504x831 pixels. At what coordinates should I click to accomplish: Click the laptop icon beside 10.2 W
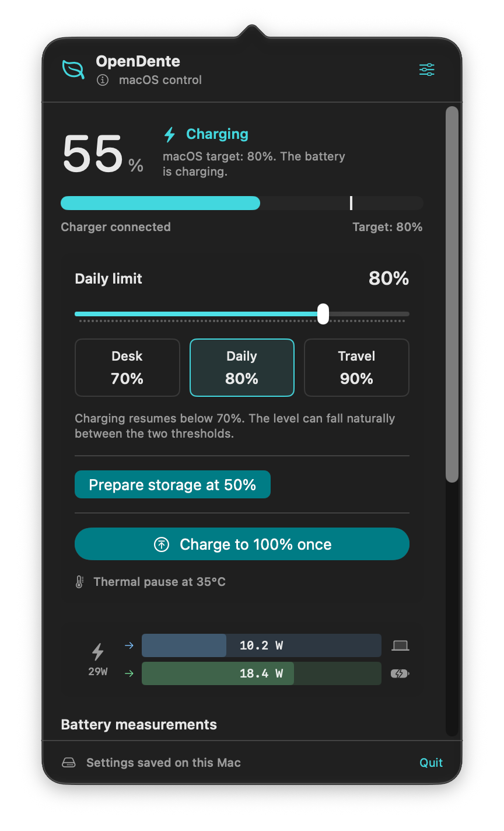click(x=400, y=645)
